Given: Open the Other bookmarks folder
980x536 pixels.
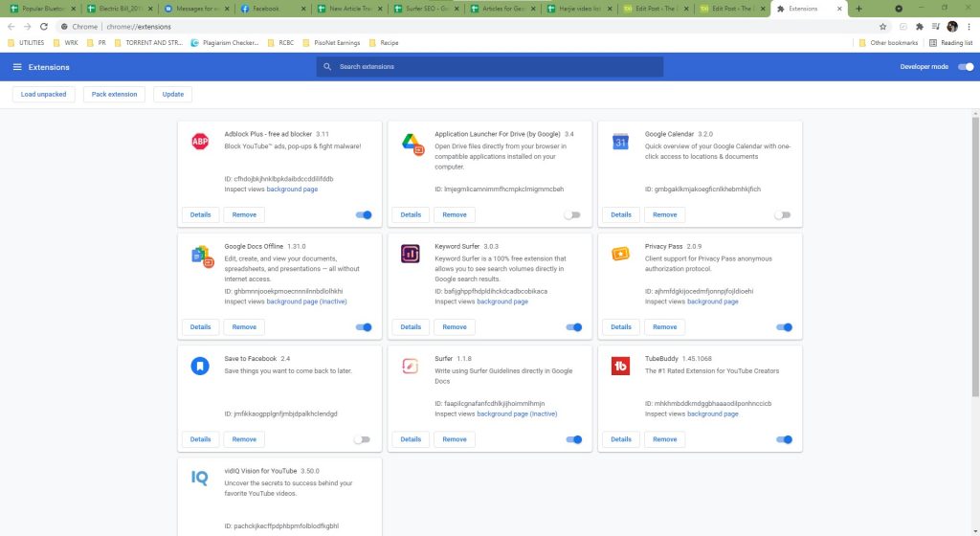Looking at the screenshot, I should tap(888, 43).
